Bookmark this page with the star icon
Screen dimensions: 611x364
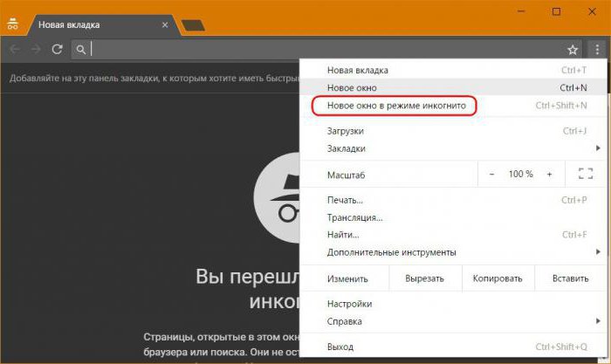[x=572, y=50]
